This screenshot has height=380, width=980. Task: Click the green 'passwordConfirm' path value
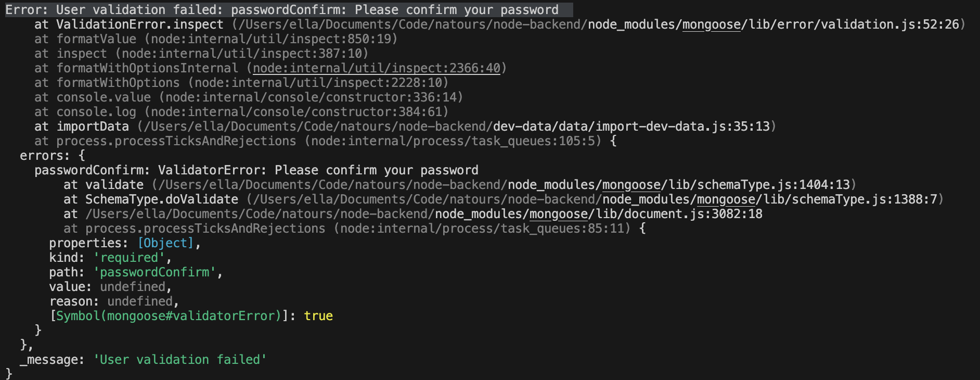[154, 272]
